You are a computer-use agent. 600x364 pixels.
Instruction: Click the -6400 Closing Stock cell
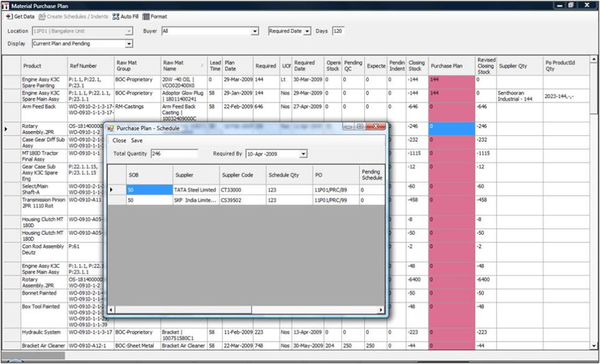point(417,283)
